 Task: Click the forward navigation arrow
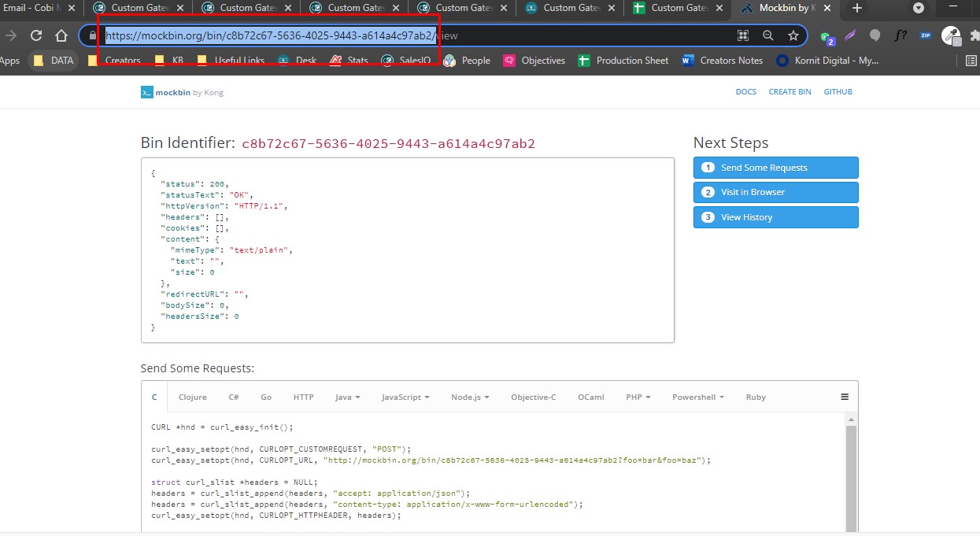click(x=11, y=35)
